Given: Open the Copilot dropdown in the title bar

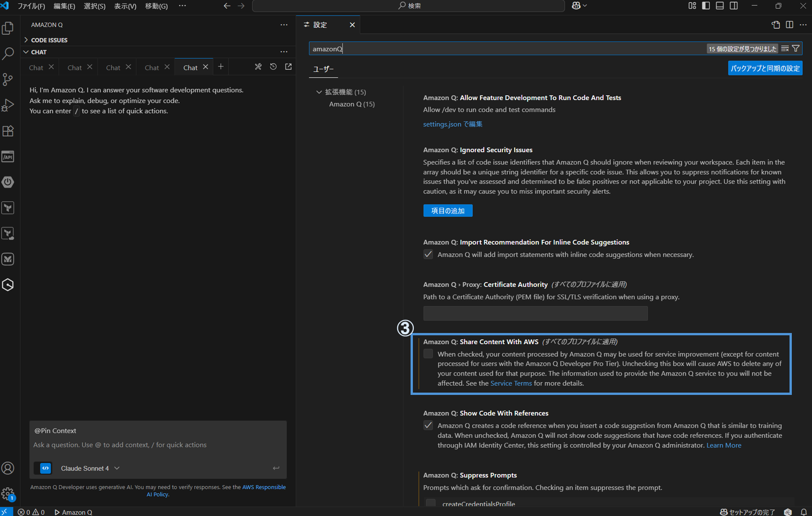Looking at the screenshot, I should [x=579, y=6].
